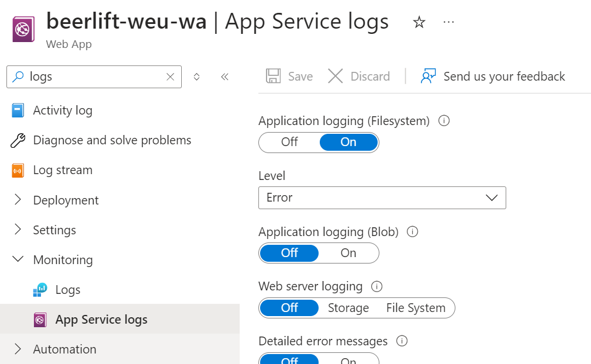Collapse the Monitoring section
The image size is (591, 364).
[x=18, y=259]
